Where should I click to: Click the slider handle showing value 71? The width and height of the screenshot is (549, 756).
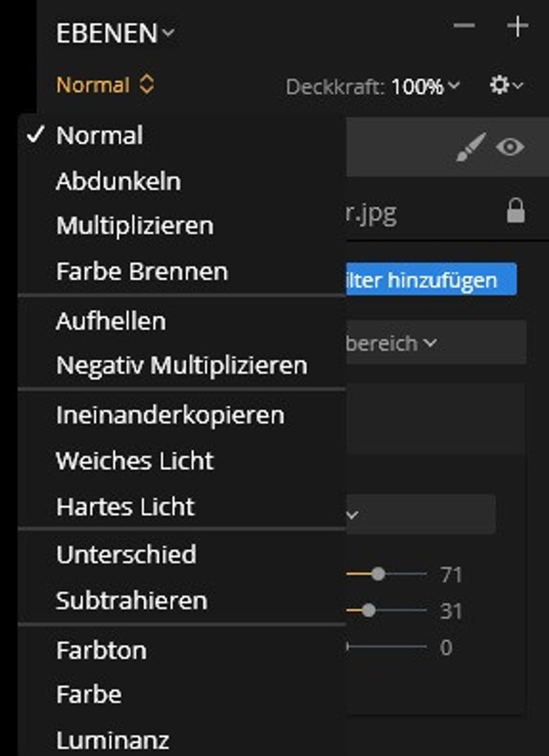click(379, 574)
